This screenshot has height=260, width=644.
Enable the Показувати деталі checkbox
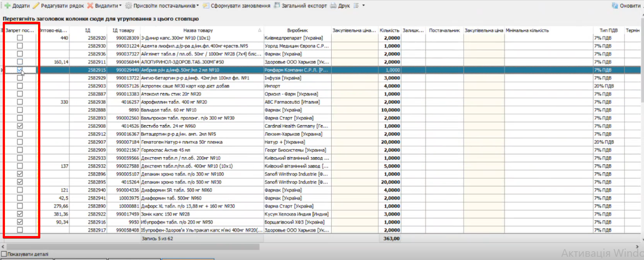pyautogui.click(x=4, y=253)
